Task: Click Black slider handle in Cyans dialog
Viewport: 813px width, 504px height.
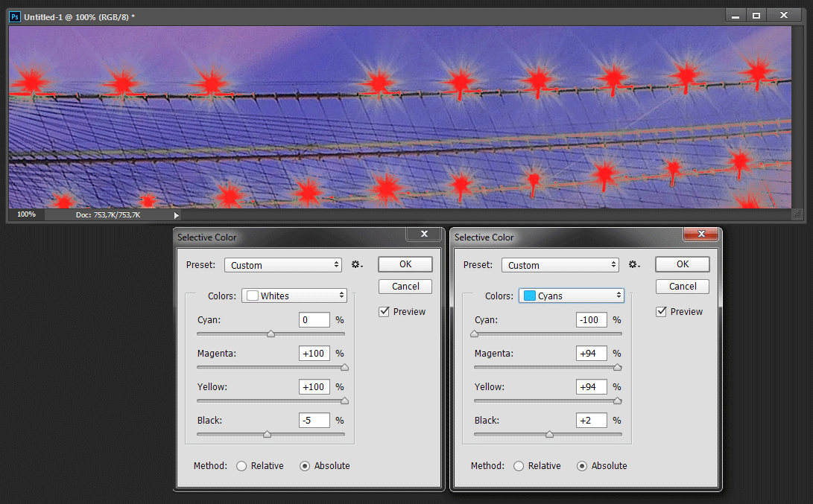Action: (x=550, y=435)
